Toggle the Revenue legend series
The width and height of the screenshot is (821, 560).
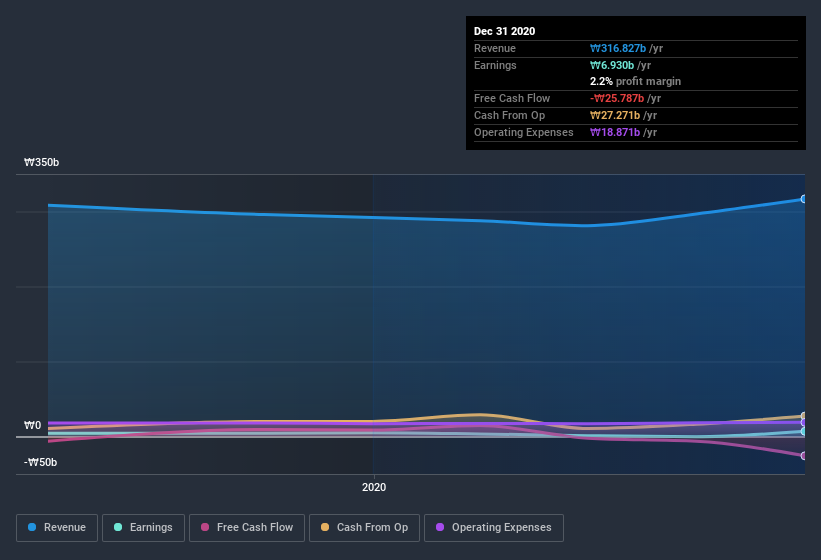pyautogui.click(x=57, y=528)
